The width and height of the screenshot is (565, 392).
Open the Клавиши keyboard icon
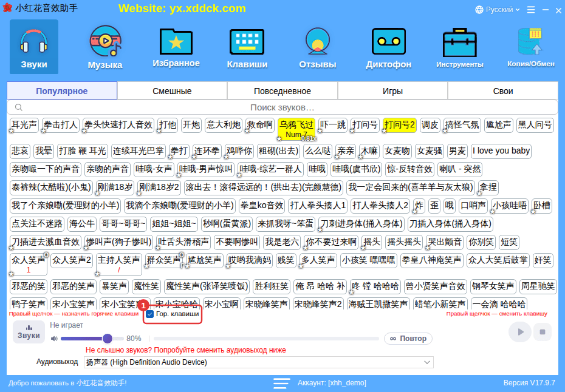[247, 42]
